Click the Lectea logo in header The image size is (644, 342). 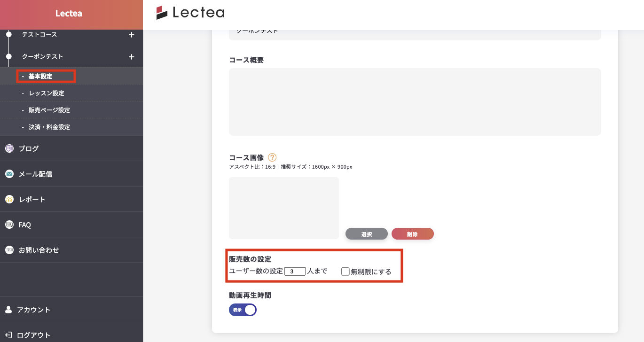click(190, 13)
